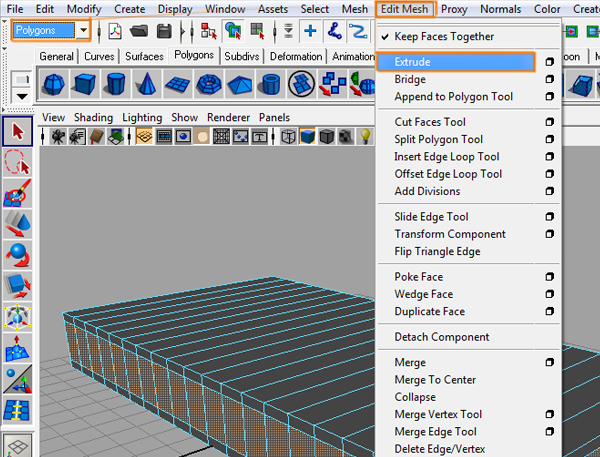Choose Split Polygon Tool menu entry

439,139
